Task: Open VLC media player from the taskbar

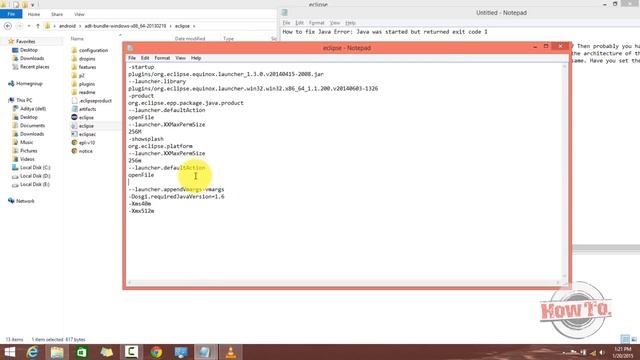Action: 230,352
